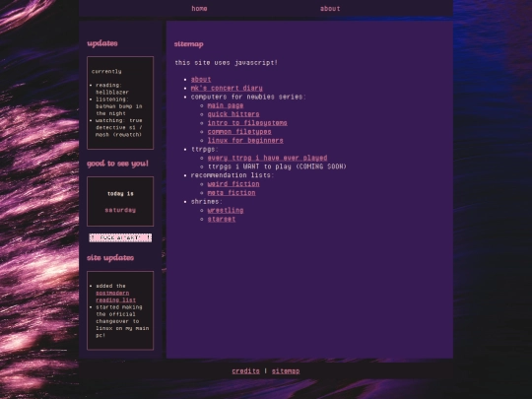
Task: Click the 'ttrpgs i WANT to play (COMING SOON)' text
Action: tap(277, 166)
